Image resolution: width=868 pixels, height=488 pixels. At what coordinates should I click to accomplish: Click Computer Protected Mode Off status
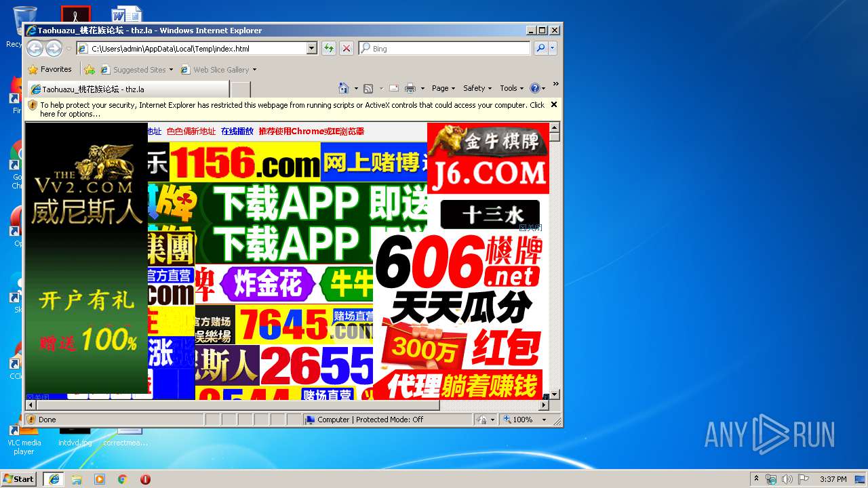click(370, 420)
